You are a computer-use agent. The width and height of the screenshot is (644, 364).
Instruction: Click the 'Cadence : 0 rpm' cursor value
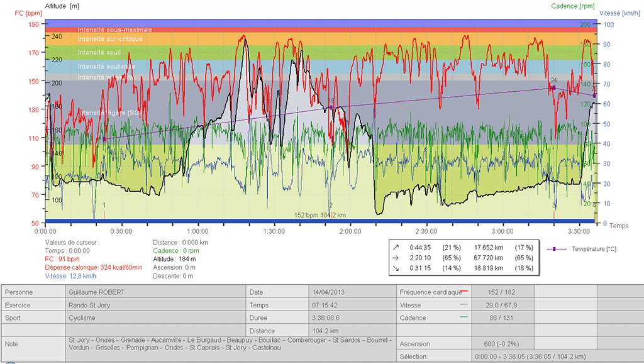coord(176,251)
